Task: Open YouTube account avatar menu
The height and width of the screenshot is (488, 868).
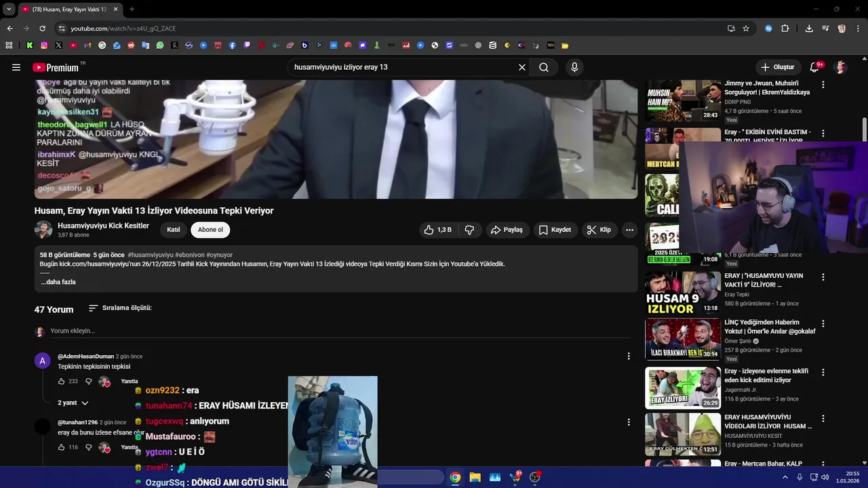Action: point(841,67)
